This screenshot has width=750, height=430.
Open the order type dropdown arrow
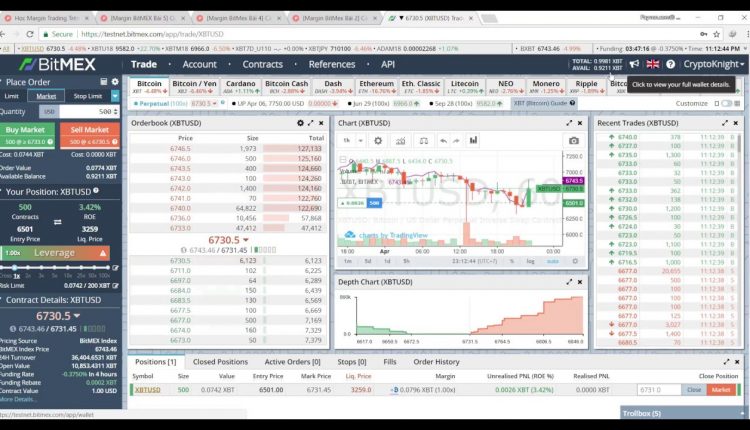point(115,96)
